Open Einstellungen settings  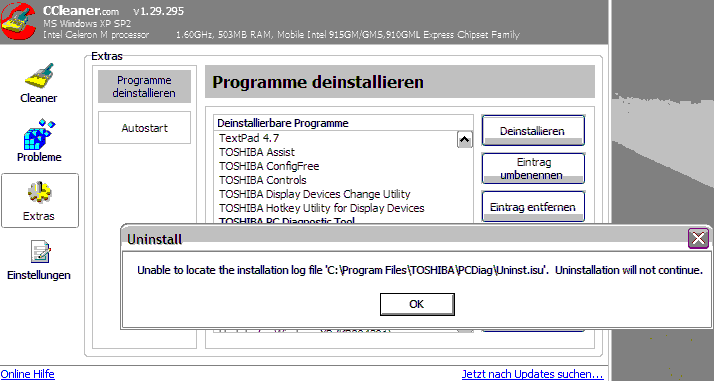point(39,260)
